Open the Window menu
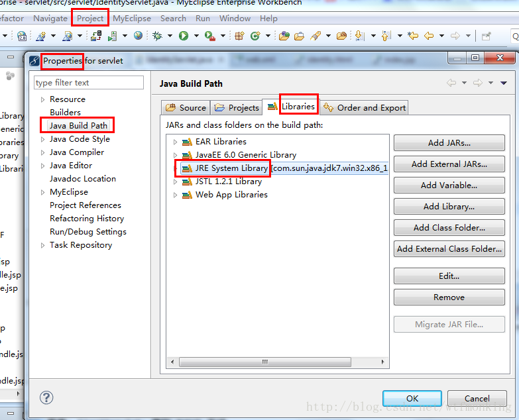This screenshot has width=519, height=420. click(235, 18)
